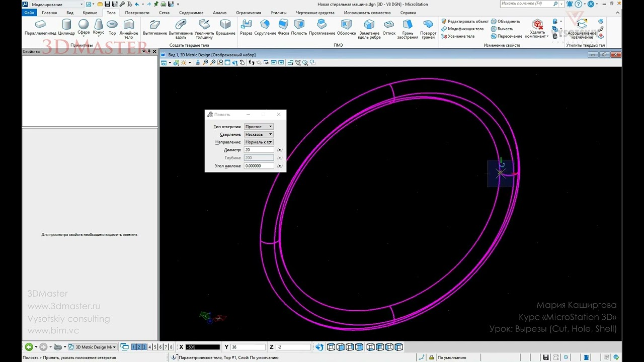The height and width of the screenshot is (362, 644).
Task: Activate the Увеличить толщину tool
Action: tap(204, 29)
